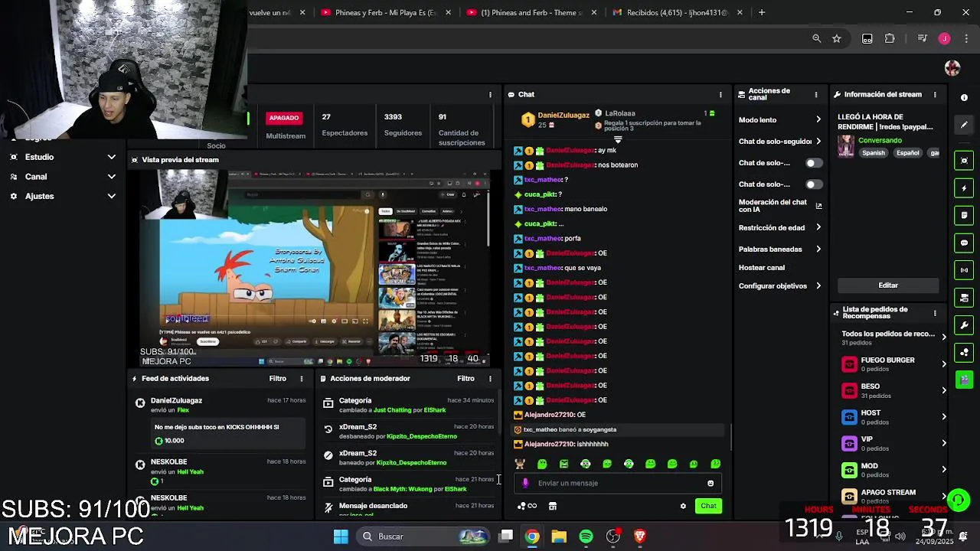Click the emoji picker in message box
The width and height of the screenshot is (980, 551).
tap(710, 483)
